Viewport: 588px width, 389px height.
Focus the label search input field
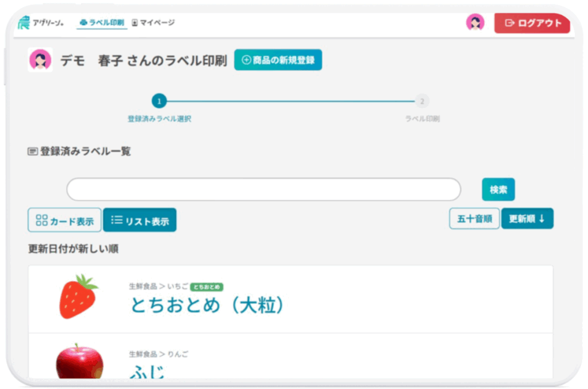[x=264, y=189]
